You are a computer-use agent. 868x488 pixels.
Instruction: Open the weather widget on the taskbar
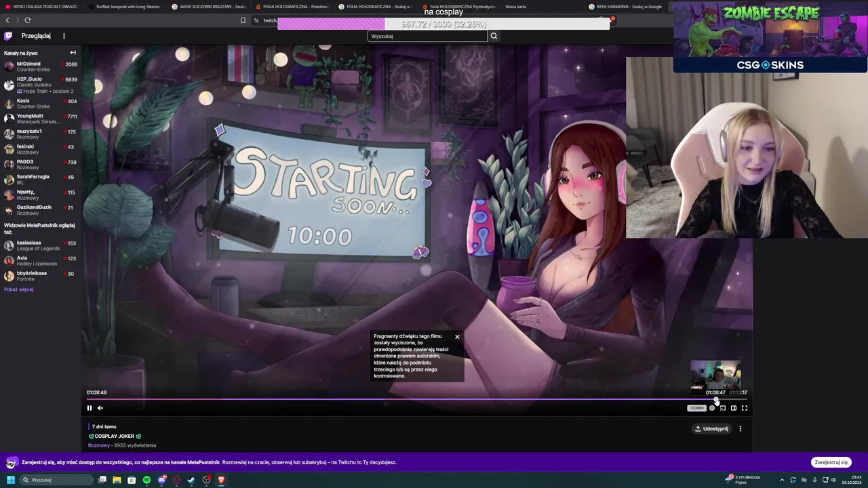click(x=743, y=480)
